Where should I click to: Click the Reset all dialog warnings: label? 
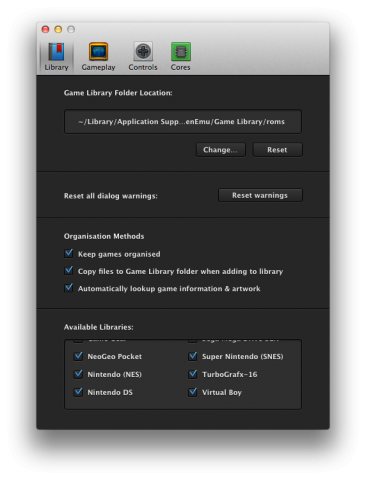[x=111, y=196]
